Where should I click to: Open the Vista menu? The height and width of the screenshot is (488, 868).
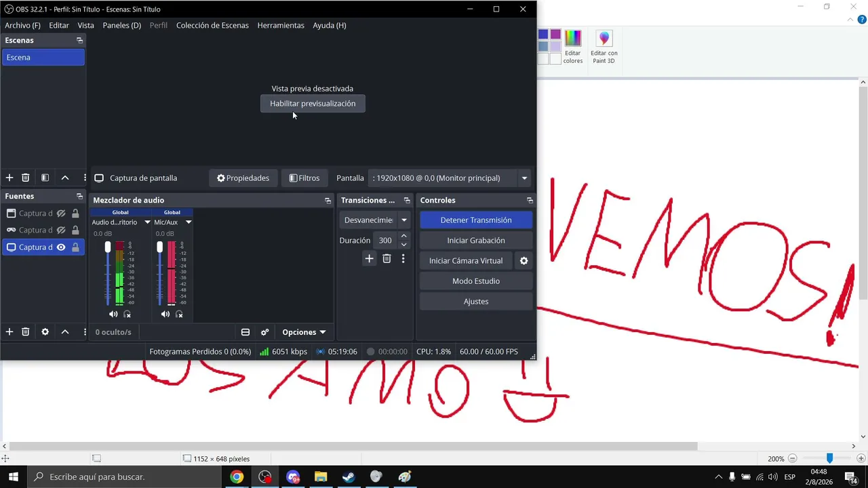click(85, 25)
